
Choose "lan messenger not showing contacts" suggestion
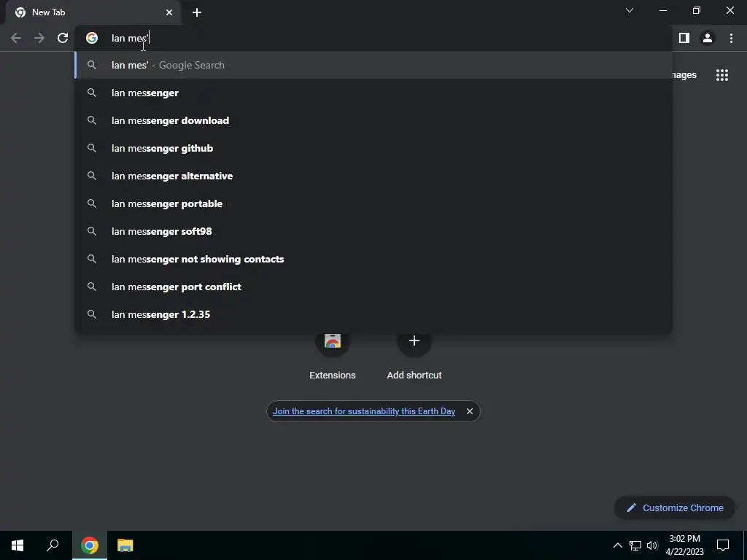point(373,259)
